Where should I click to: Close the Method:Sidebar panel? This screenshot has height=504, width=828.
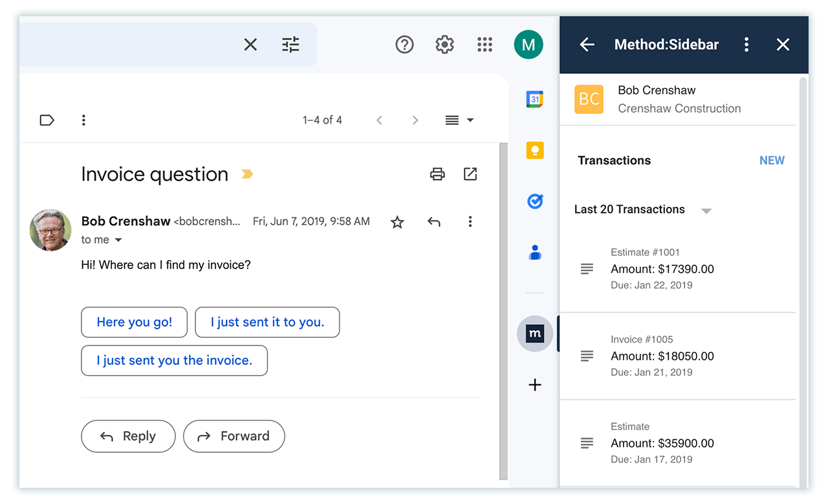coord(783,45)
